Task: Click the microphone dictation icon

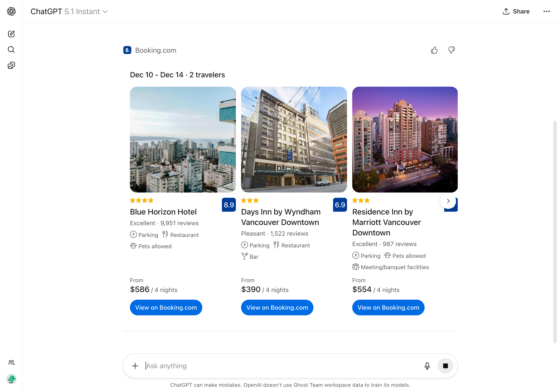Action: coord(427,366)
